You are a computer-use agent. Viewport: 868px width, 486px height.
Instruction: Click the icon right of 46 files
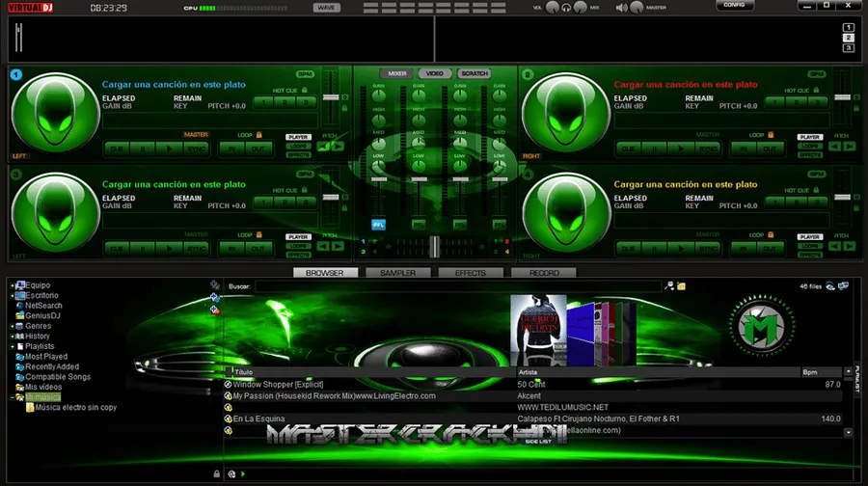click(830, 286)
